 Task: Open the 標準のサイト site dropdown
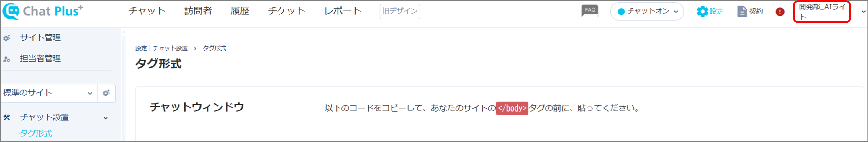click(x=48, y=93)
